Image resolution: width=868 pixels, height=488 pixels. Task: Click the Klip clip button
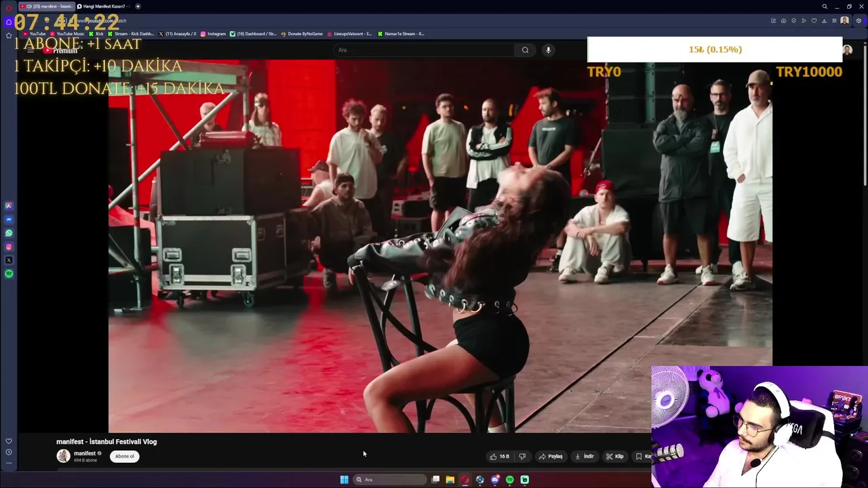click(x=615, y=456)
